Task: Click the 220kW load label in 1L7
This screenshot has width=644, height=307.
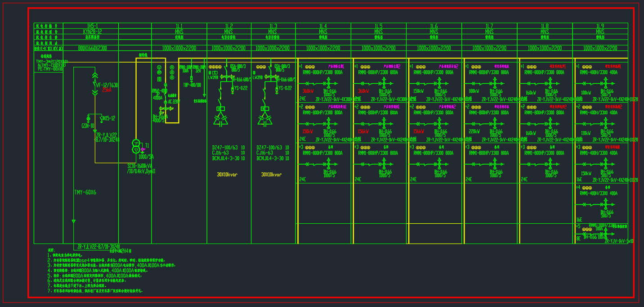Action: tap(474, 132)
